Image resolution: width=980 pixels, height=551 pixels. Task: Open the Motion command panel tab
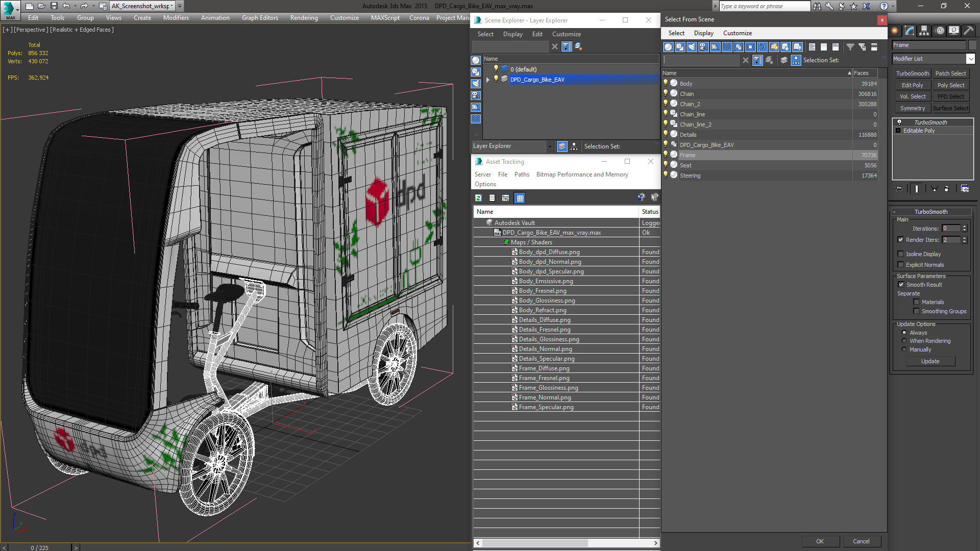(939, 31)
